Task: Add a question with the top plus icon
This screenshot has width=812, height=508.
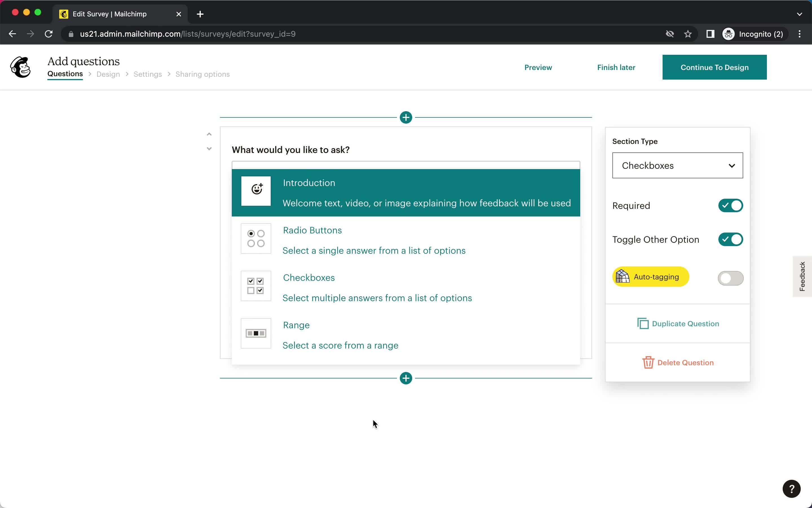Action: click(406, 117)
